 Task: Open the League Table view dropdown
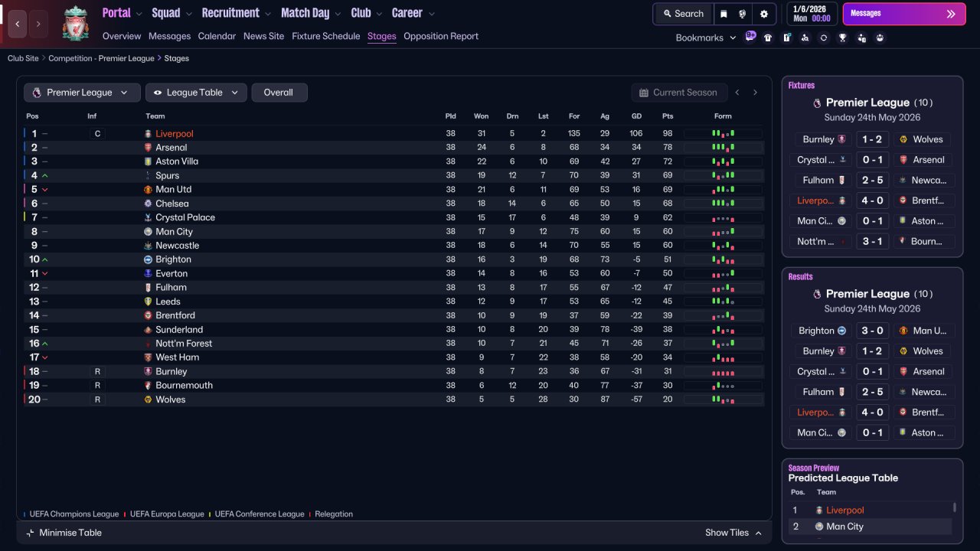(x=196, y=93)
